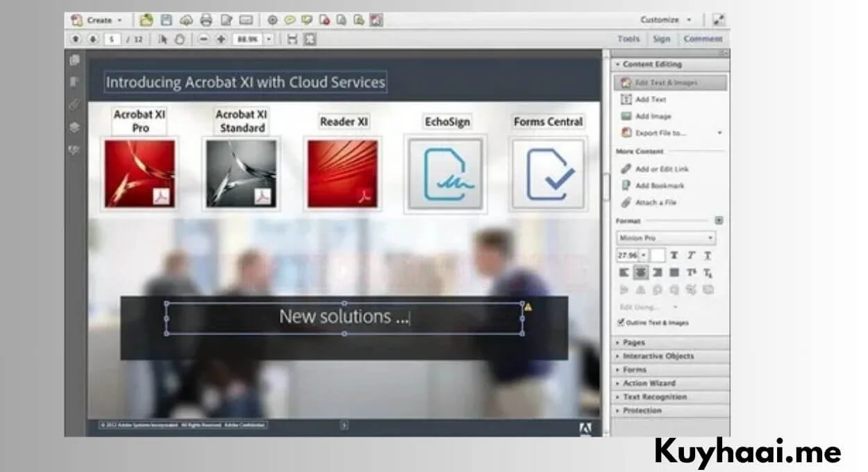Toggle italic text formatting
This screenshot has width=868, height=472.
coord(691,255)
